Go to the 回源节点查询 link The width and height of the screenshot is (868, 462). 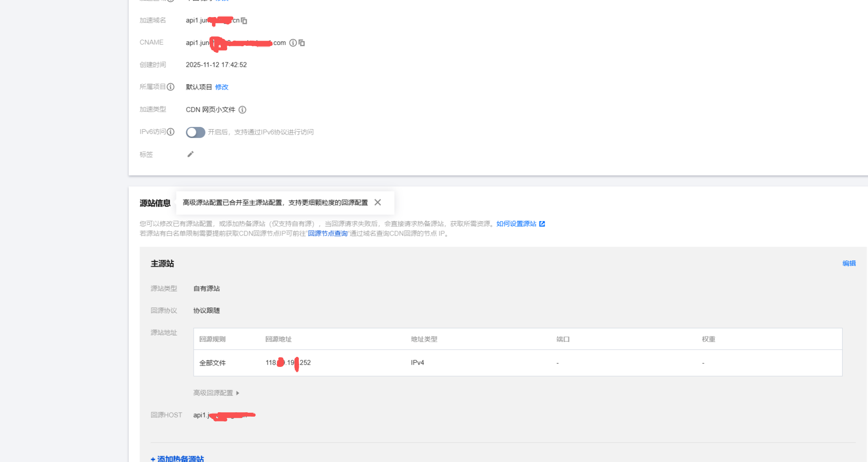click(328, 233)
